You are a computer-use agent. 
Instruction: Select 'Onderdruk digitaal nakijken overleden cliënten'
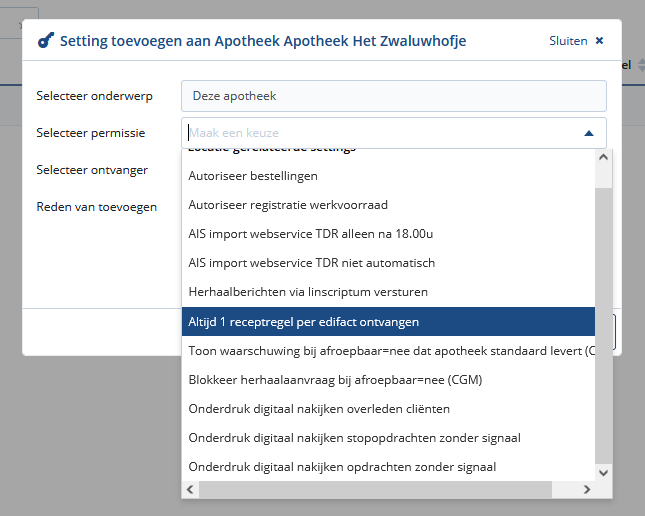pyautogui.click(x=319, y=409)
